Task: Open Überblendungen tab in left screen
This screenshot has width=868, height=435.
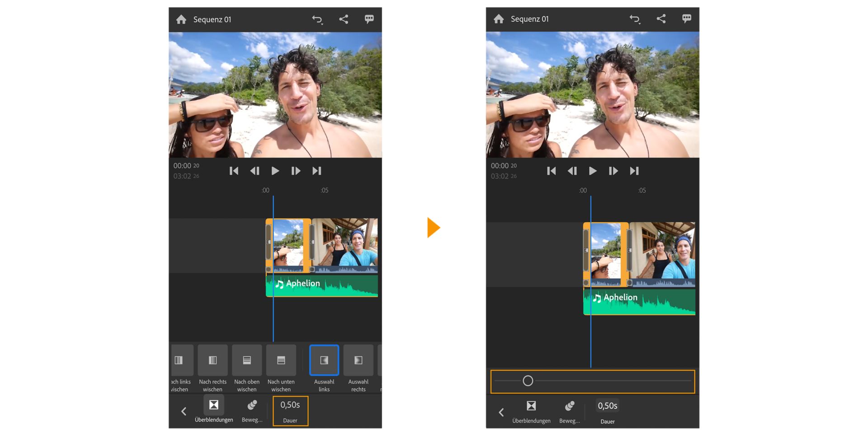Action: 214,410
